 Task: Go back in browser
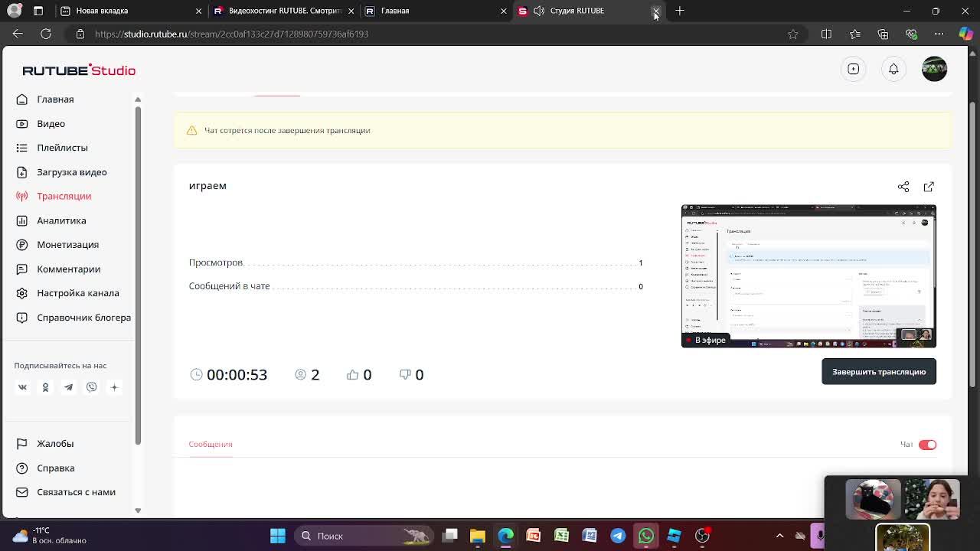coord(18,34)
